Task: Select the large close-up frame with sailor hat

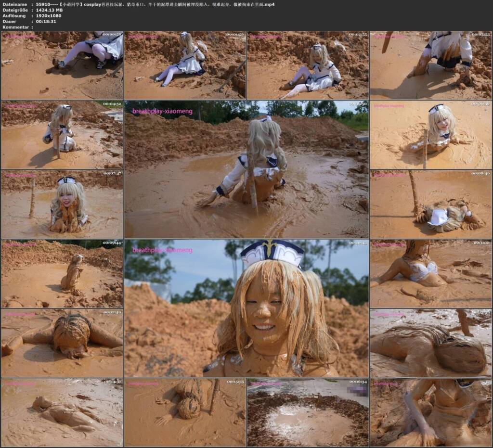Action: click(246, 308)
